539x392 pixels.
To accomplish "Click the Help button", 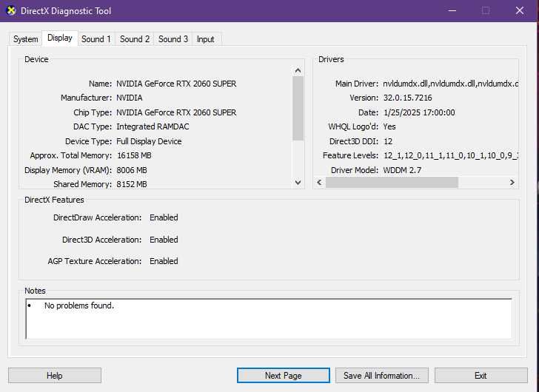I will [x=55, y=376].
